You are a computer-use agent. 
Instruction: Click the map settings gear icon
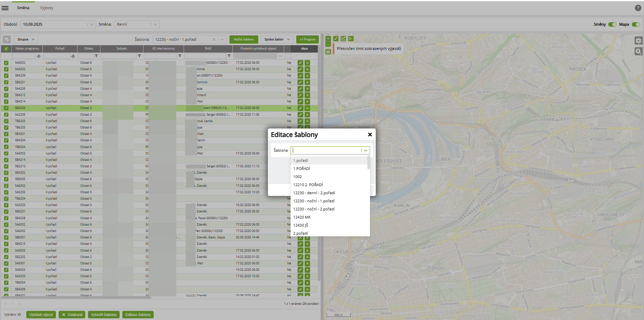click(x=638, y=41)
